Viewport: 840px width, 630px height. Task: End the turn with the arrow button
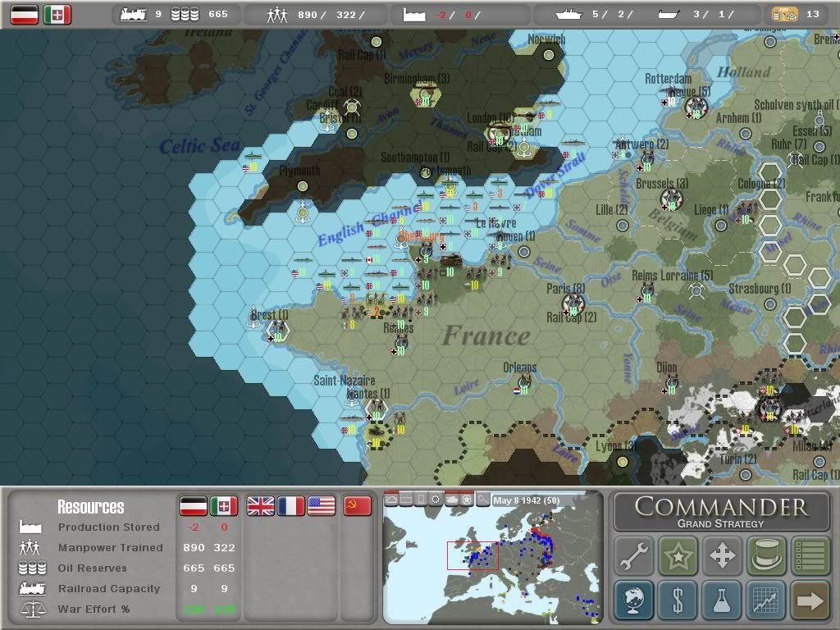810,600
